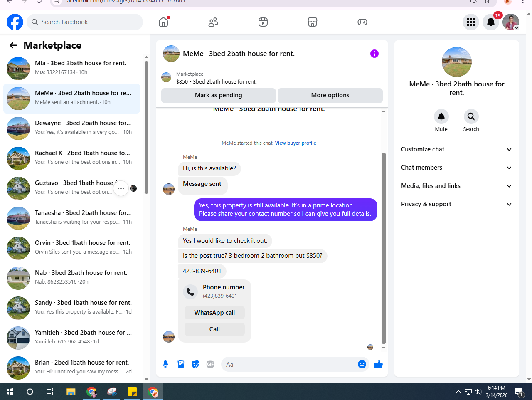Click the phone number message 423-839-6401
532x400 pixels.
202,271
